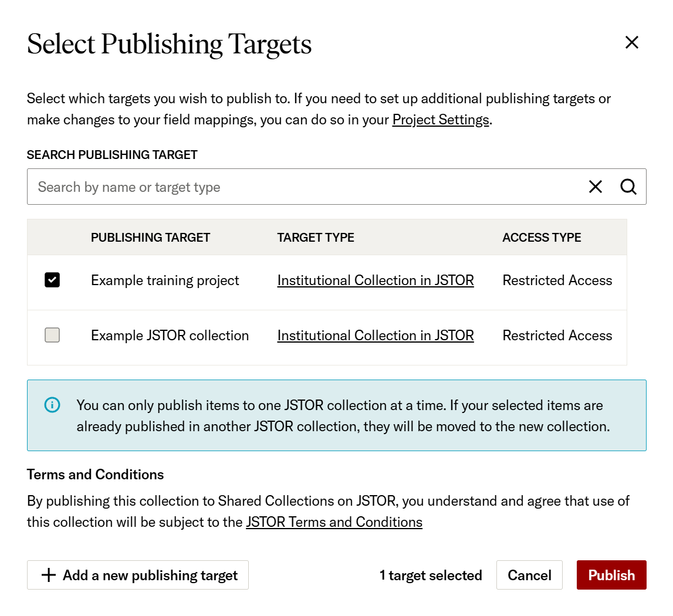Clear the search publishing target field
Screen dimensions: 673x616
[596, 187]
